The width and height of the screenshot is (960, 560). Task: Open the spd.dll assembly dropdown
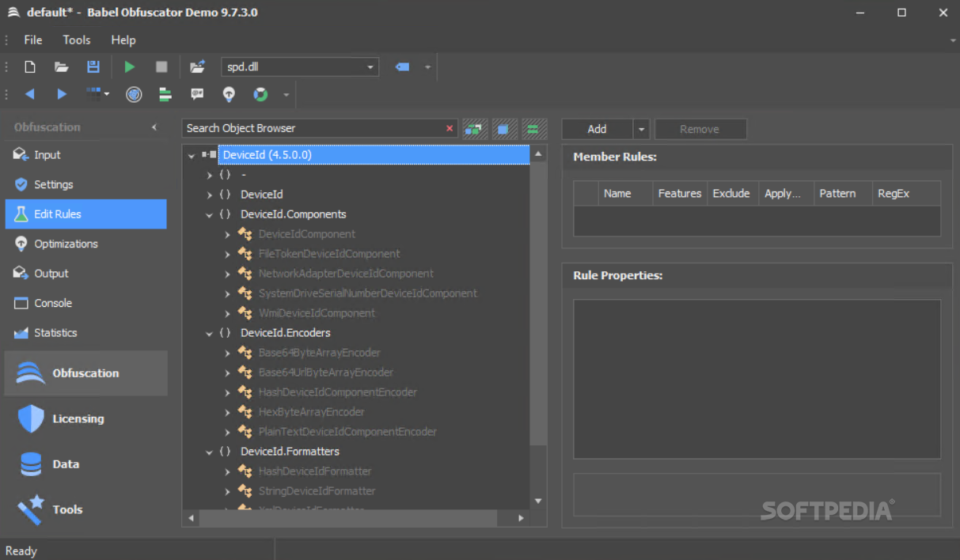click(370, 67)
